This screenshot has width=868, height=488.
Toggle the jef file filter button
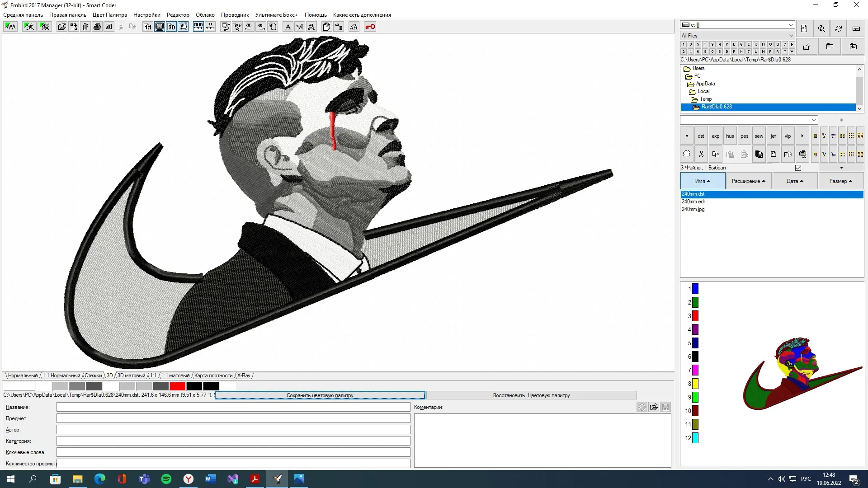click(x=773, y=136)
